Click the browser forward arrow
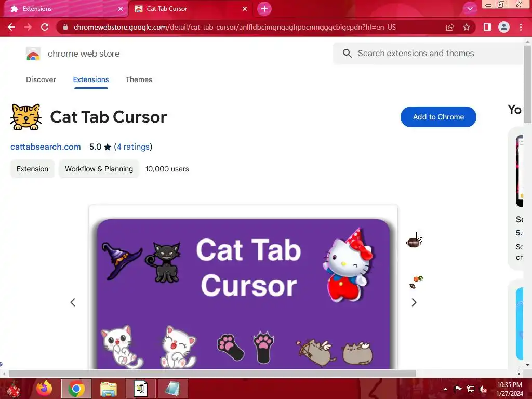 pyautogui.click(x=28, y=27)
